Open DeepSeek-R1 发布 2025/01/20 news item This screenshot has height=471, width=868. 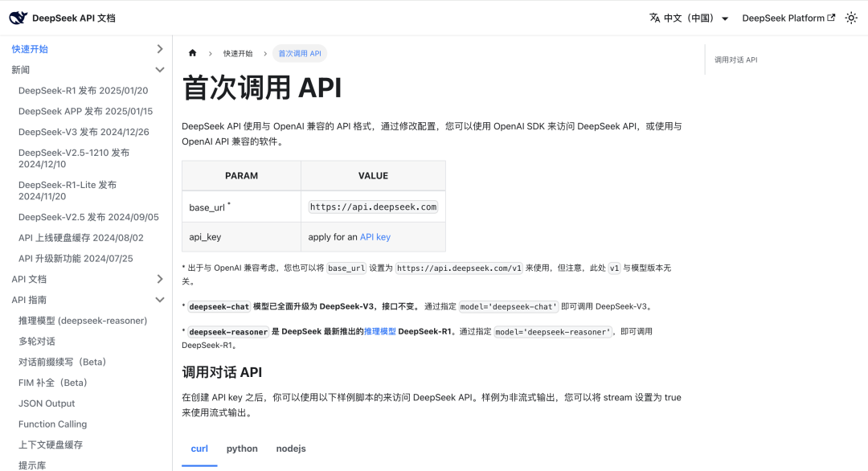tap(83, 91)
